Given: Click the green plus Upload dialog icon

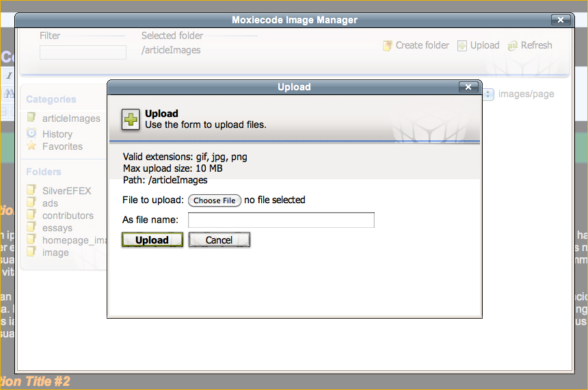Looking at the screenshot, I should coord(131,119).
